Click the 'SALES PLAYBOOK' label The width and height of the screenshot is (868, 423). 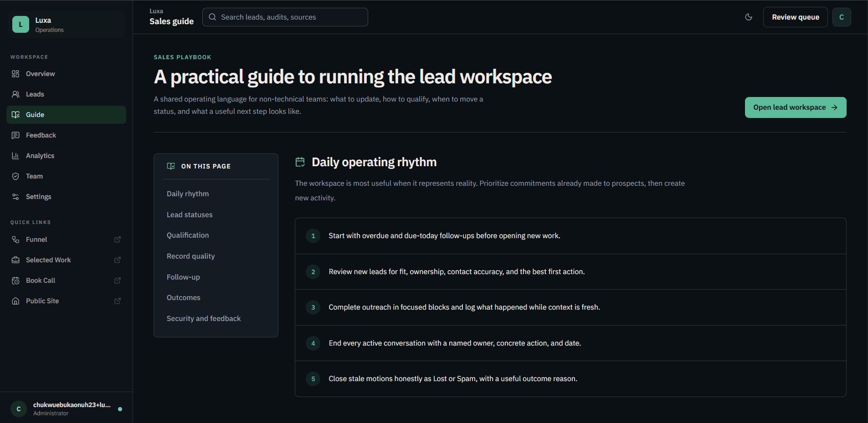pos(182,57)
